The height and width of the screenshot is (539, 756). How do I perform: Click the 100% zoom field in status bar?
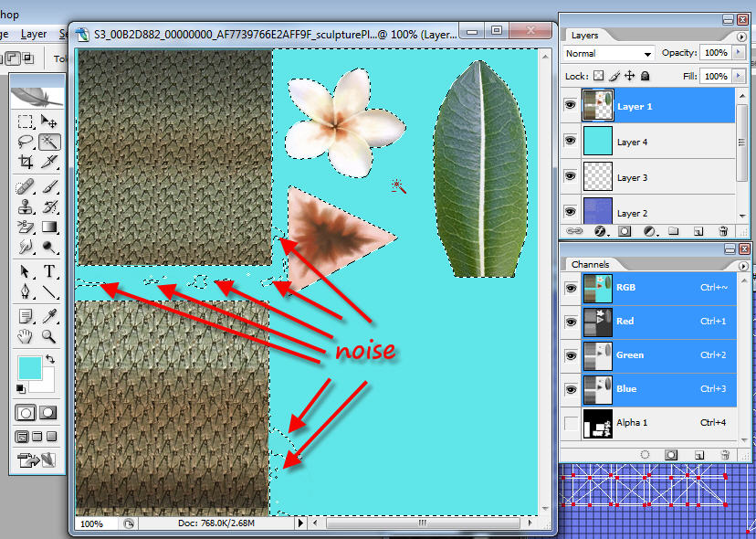click(x=91, y=523)
